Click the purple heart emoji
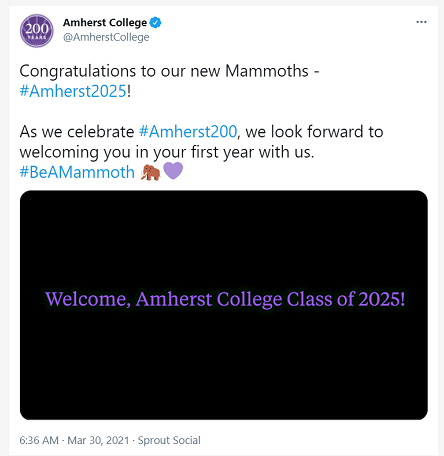Screen dimensions: 444x456 173,171
